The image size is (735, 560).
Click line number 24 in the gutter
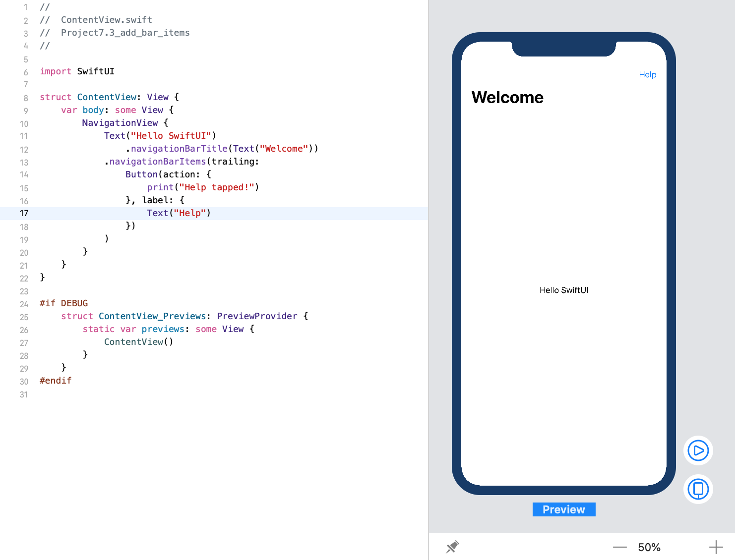pos(24,304)
